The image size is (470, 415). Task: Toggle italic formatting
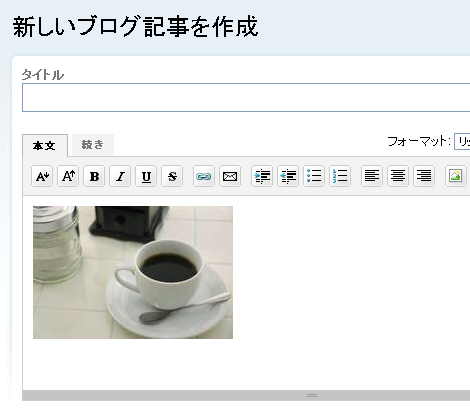[120, 176]
